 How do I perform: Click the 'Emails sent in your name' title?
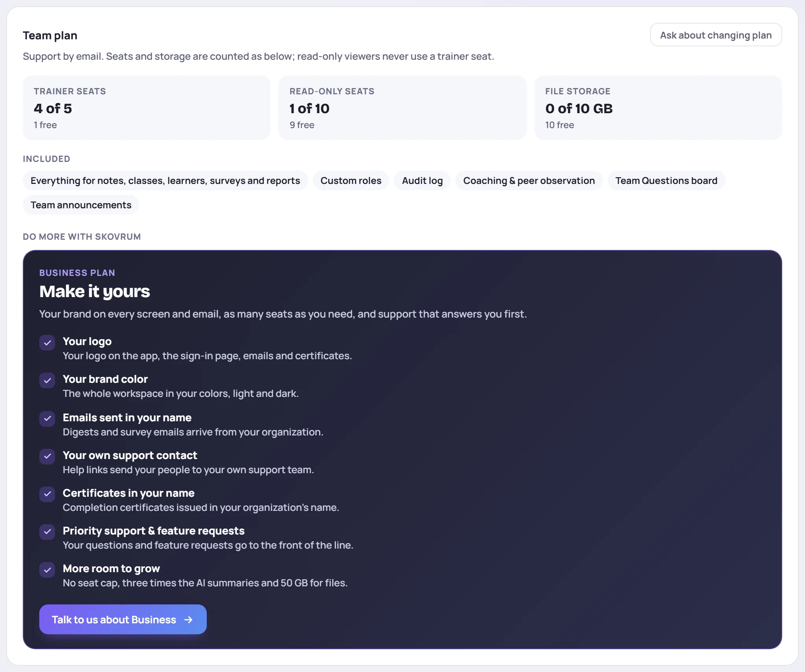tap(127, 418)
